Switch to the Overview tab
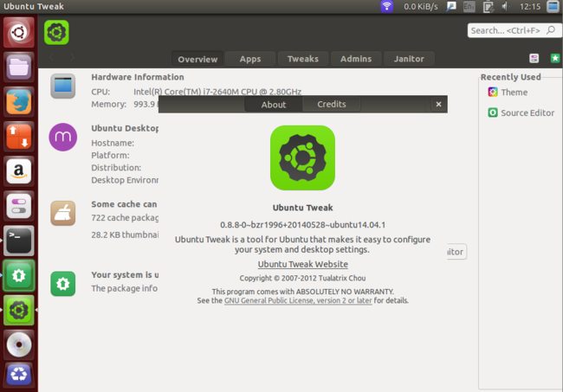 coord(197,59)
